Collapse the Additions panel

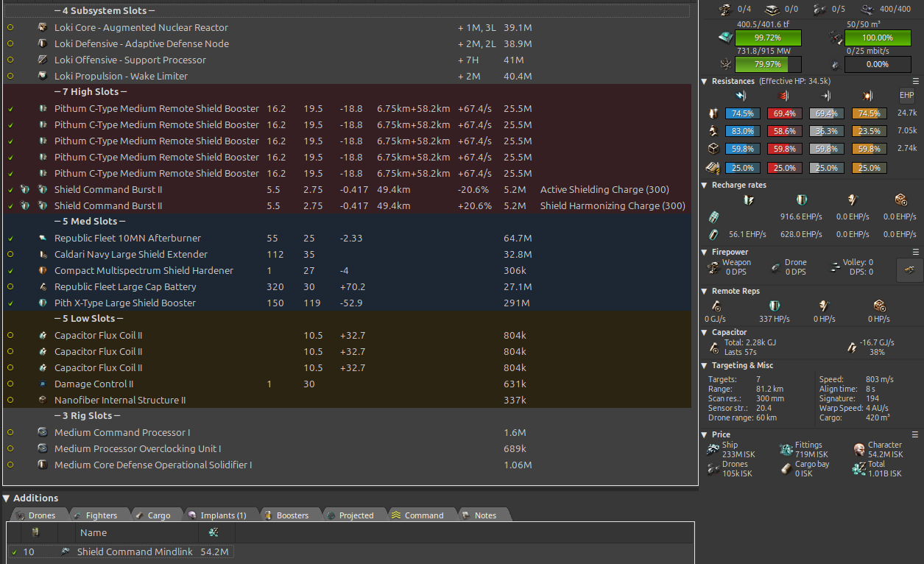[x=6, y=498]
